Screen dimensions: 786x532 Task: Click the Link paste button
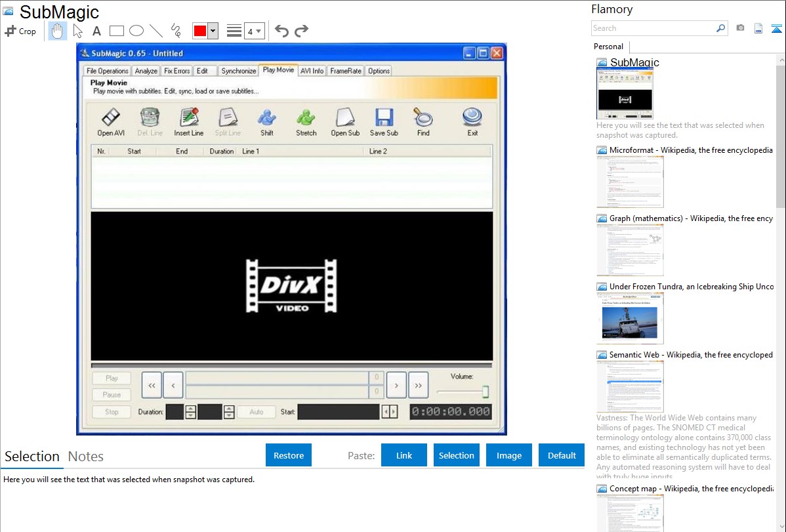404,455
